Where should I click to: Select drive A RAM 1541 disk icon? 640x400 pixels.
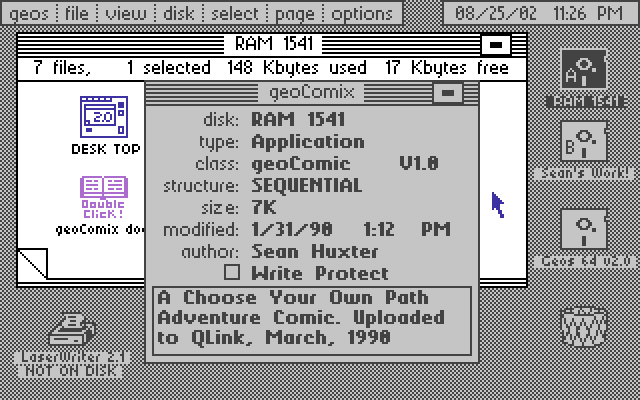coord(584,69)
